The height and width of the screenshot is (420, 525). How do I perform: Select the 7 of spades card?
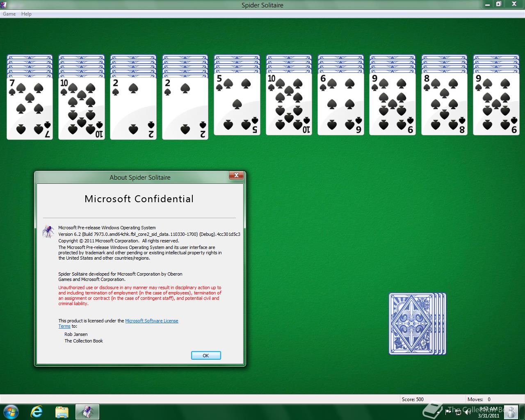point(30,108)
